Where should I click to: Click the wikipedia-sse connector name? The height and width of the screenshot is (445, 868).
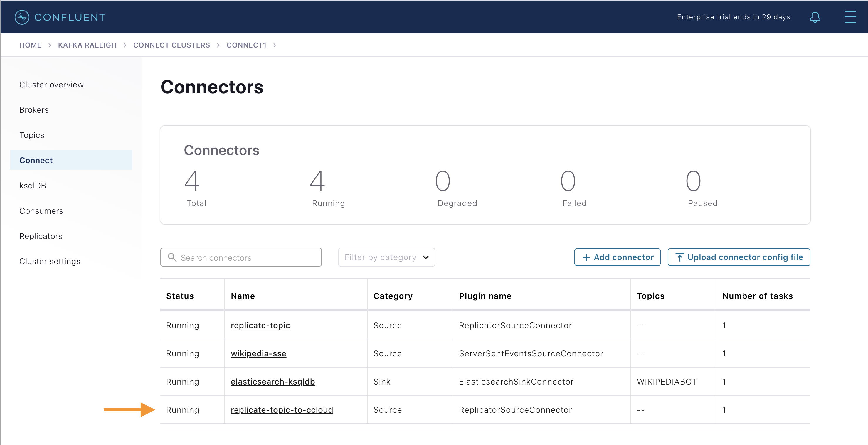click(x=259, y=353)
